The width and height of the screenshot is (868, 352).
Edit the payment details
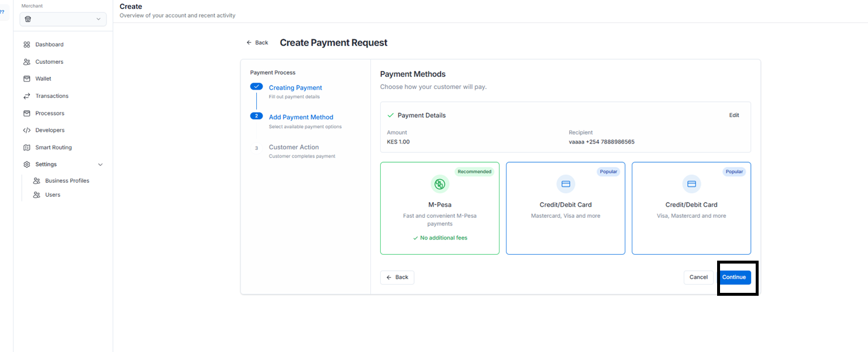click(x=733, y=115)
